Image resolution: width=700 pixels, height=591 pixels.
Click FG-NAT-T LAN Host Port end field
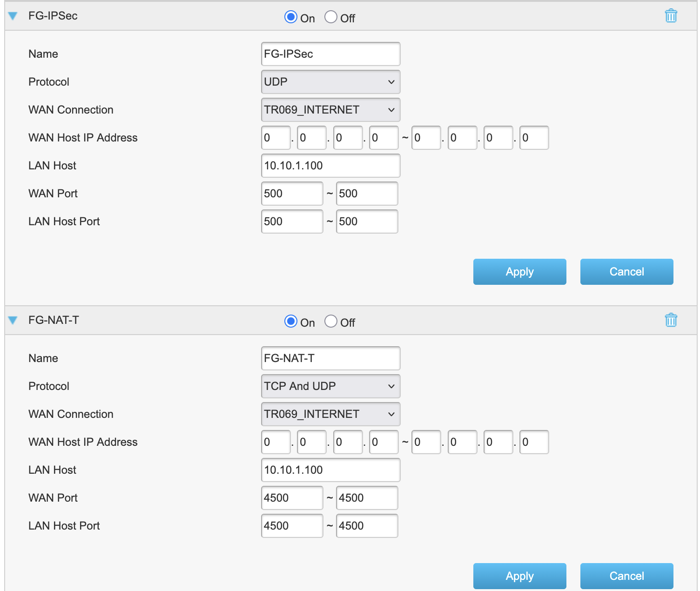coord(367,526)
